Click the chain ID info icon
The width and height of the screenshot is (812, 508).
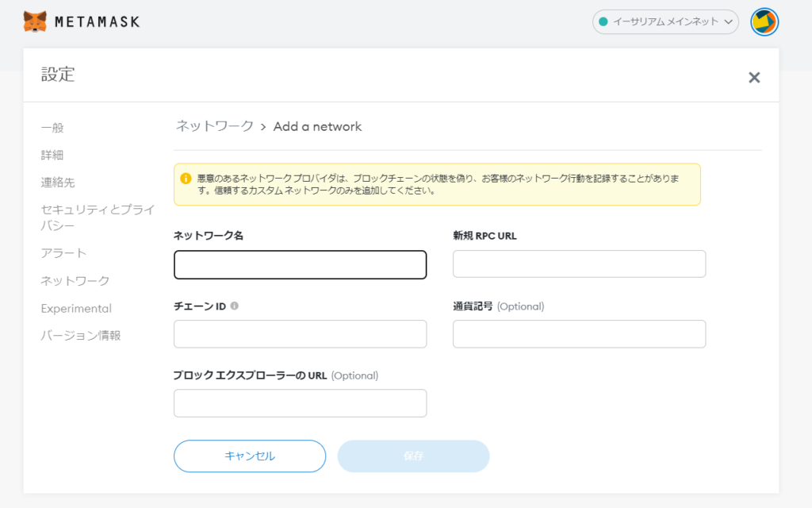[x=235, y=306]
